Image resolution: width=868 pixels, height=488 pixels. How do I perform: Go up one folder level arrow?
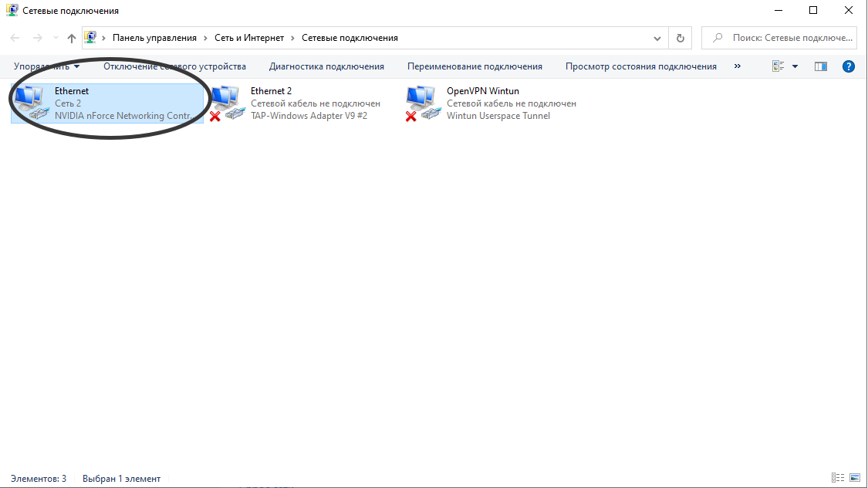pyautogui.click(x=72, y=38)
